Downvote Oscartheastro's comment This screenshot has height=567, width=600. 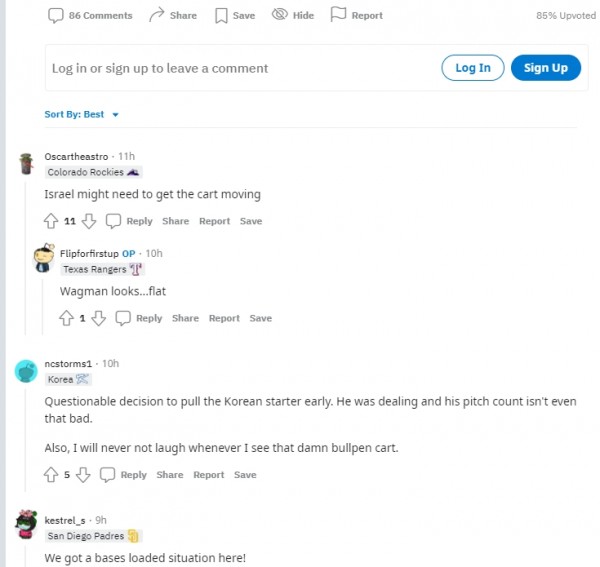pos(89,221)
